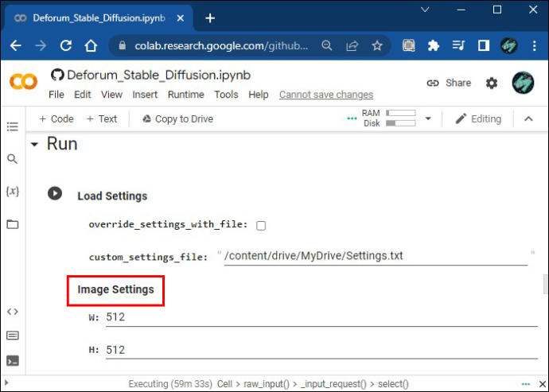This screenshot has height=392, width=549.
Task: Open the browser extensions puzzle icon
Action: click(434, 45)
